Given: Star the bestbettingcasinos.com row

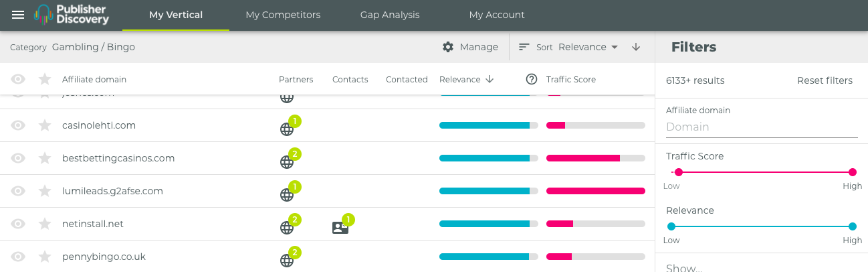Looking at the screenshot, I should (x=45, y=158).
